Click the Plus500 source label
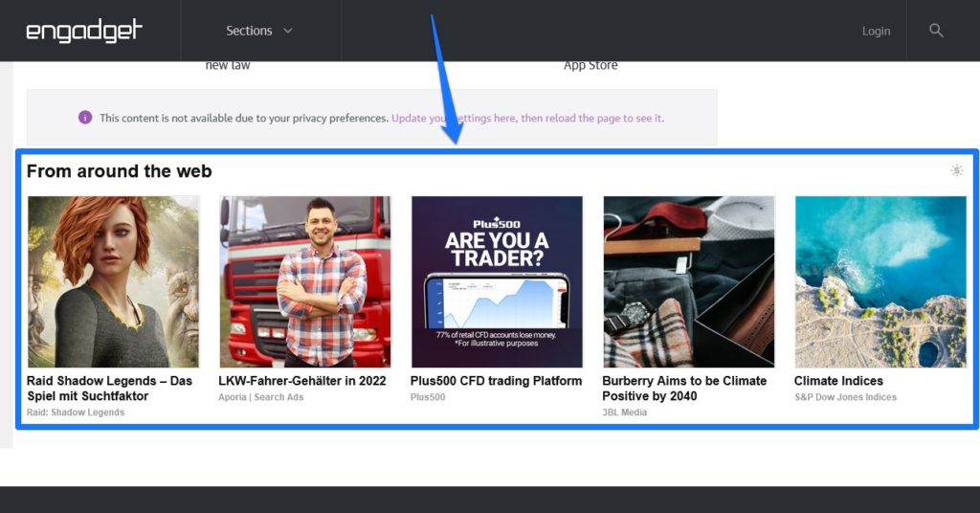The image size is (980, 513). 428,397
